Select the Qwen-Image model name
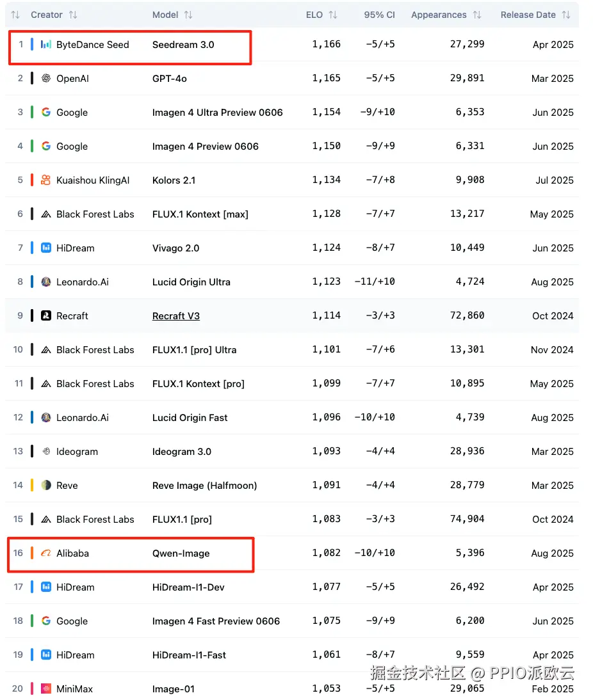Screen dimensions: 593x700 click(x=181, y=553)
